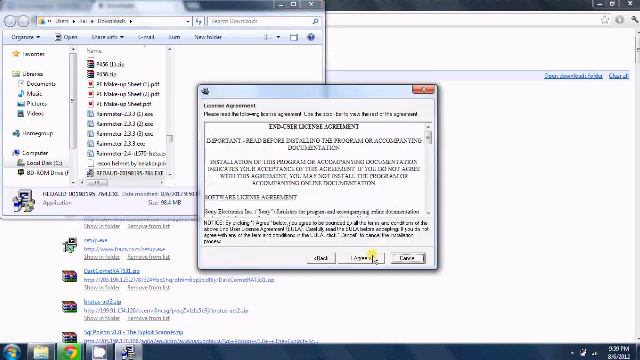Select Homegroup in the navigation pane
Viewport: 640px width, 360px height.
[x=38, y=133]
